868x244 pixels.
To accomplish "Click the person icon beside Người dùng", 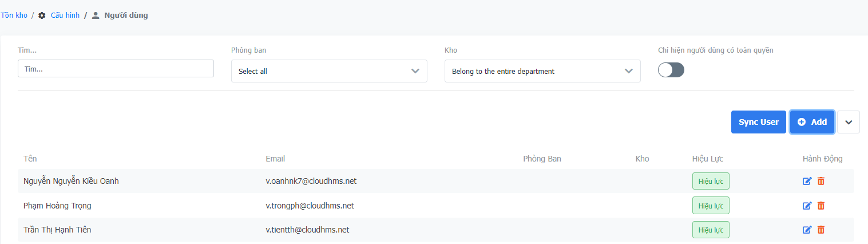I will (96, 15).
